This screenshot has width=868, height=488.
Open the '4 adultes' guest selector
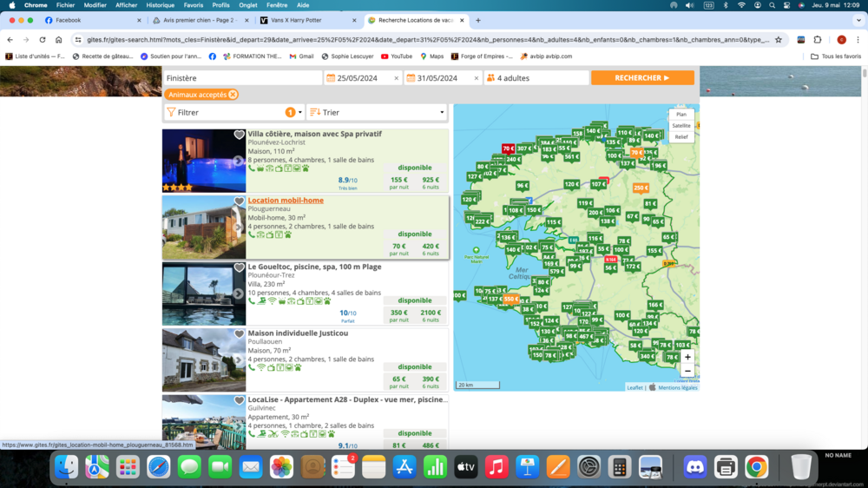coord(536,78)
